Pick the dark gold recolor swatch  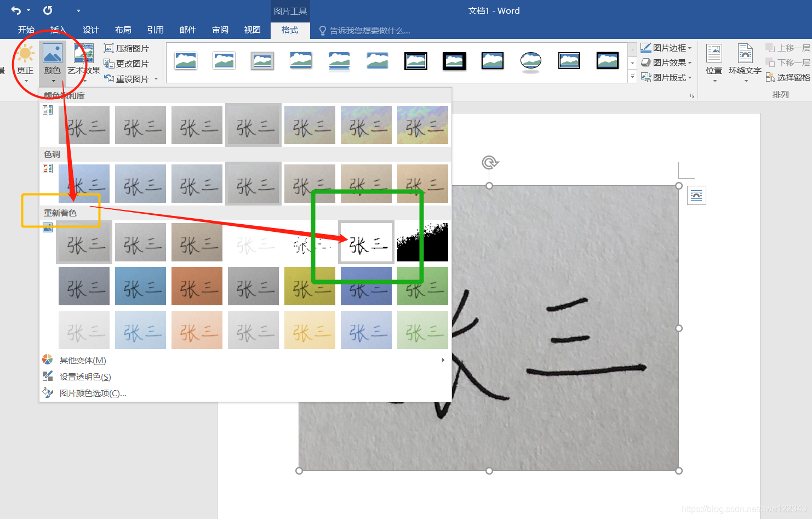tap(310, 286)
